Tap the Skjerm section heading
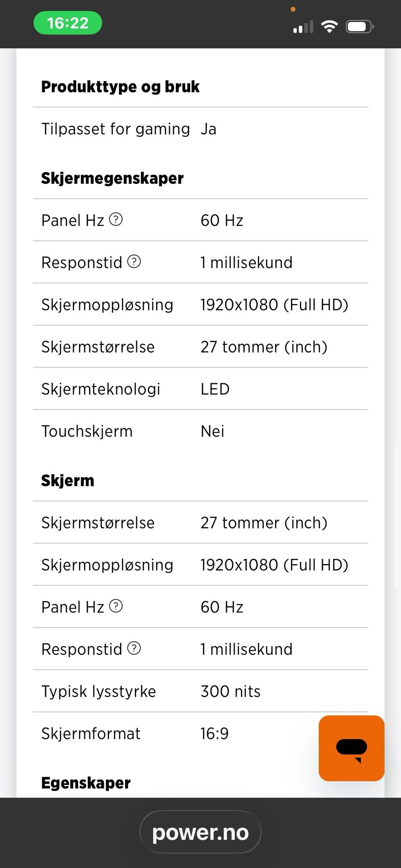The width and height of the screenshot is (401, 868). coord(68,480)
